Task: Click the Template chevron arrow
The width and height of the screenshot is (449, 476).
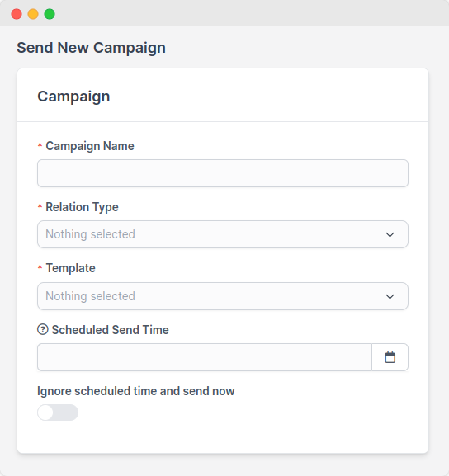Action: pos(390,297)
